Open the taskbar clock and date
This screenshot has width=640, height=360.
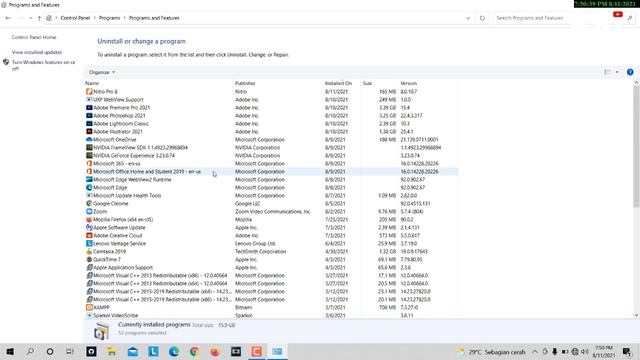pyautogui.click(x=604, y=351)
